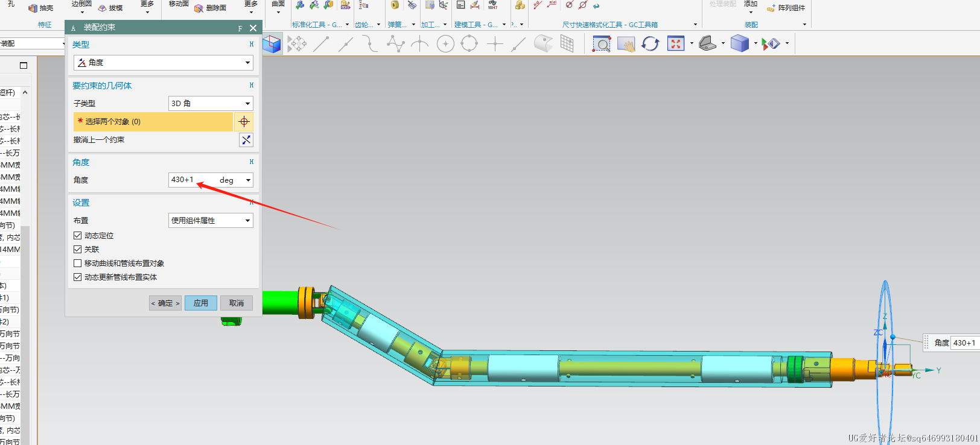Click the 应用 button
Image resolution: width=980 pixels, height=445 pixels.
[x=201, y=303]
